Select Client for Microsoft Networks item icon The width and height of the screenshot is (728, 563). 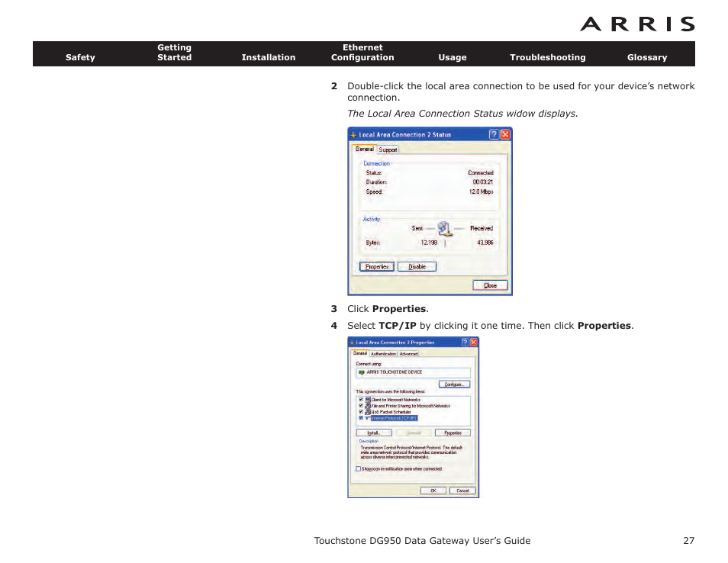tap(367, 399)
